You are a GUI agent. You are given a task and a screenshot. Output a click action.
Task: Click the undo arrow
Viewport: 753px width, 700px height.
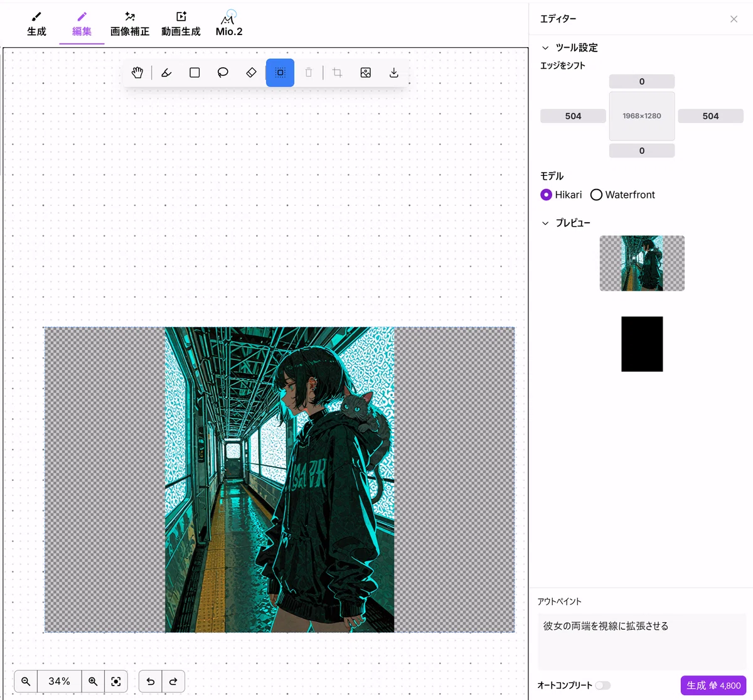tap(151, 681)
